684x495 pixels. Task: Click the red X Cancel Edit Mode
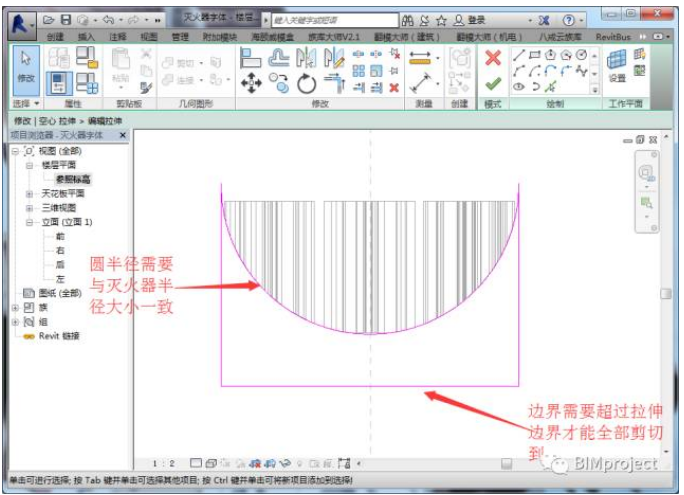[492, 59]
